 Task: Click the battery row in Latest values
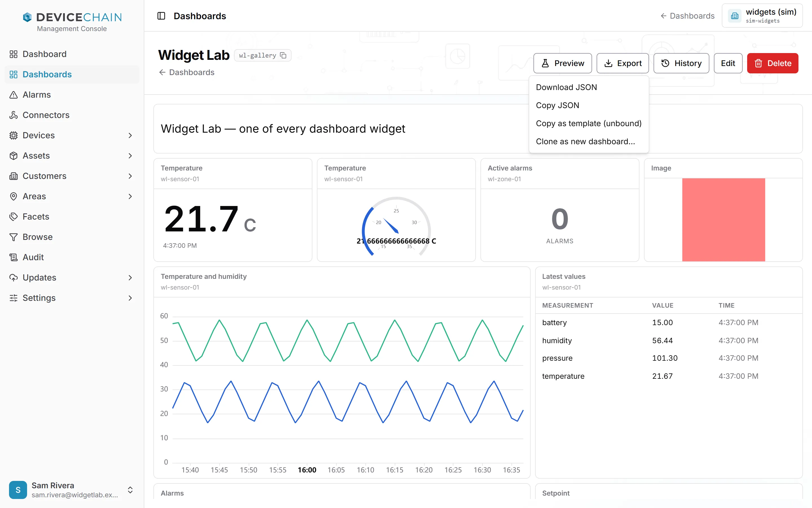click(669, 323)
